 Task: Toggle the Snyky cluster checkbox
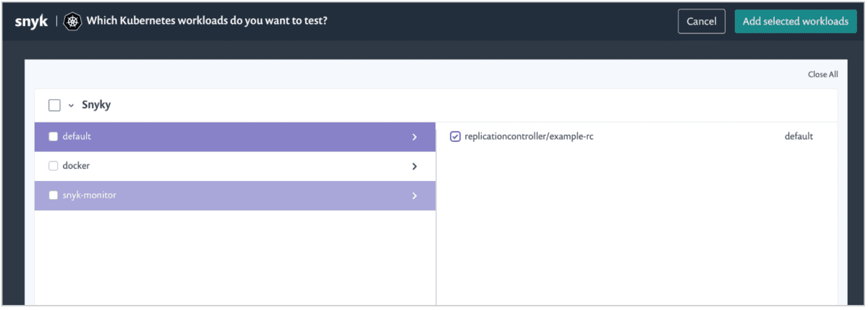[54, 106]
